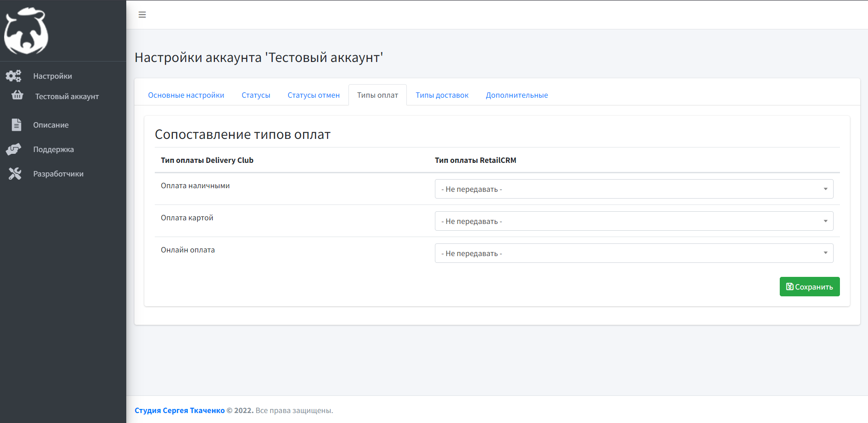Click the Сопоставление типов оплат heading
The height and width of the screenshot is (423, 868).
coord(243,134)
